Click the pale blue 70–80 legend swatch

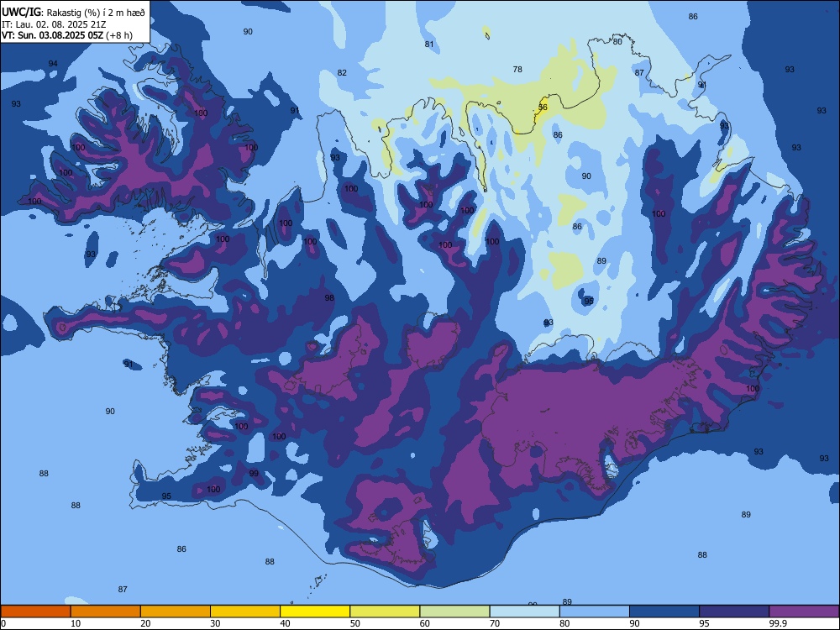tap(524, 612)
